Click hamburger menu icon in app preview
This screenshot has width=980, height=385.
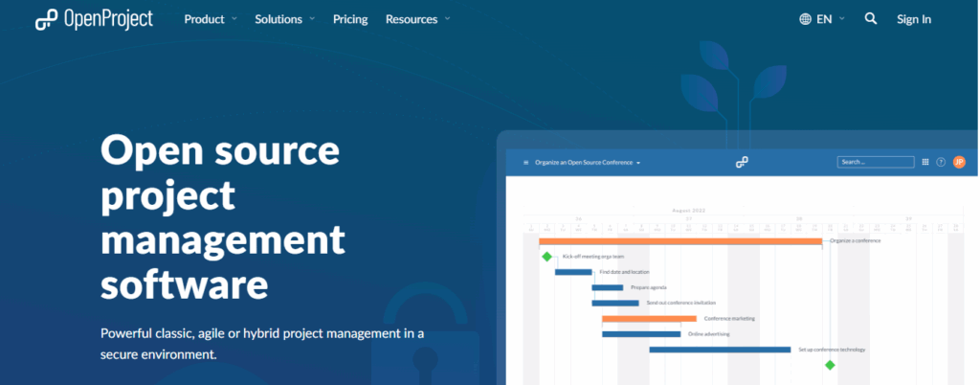tap(525, 163)
